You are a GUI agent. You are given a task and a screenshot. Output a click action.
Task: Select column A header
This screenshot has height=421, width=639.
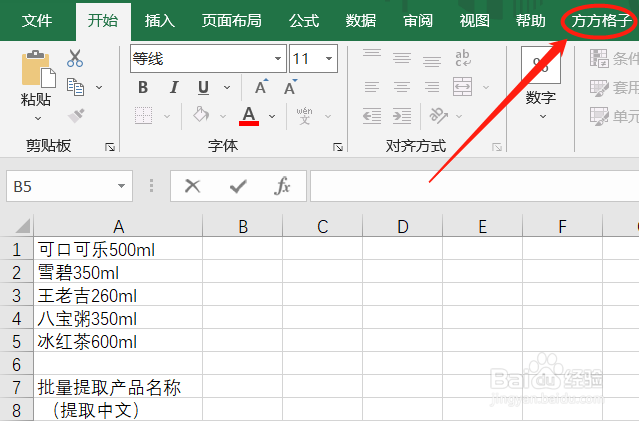coord(118,226)
